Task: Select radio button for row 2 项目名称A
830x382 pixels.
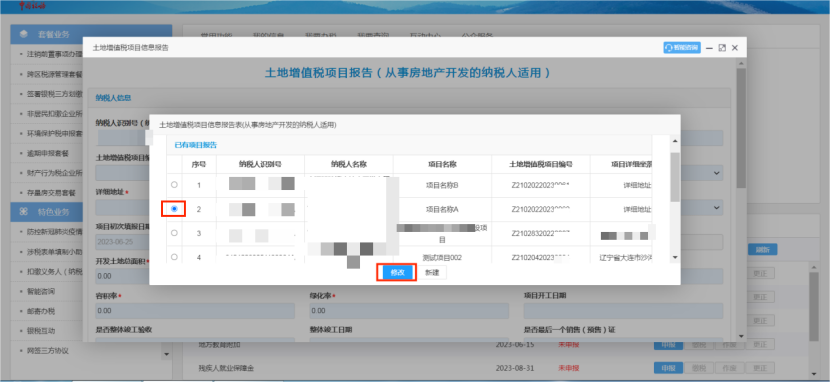Action: (174, 209)
